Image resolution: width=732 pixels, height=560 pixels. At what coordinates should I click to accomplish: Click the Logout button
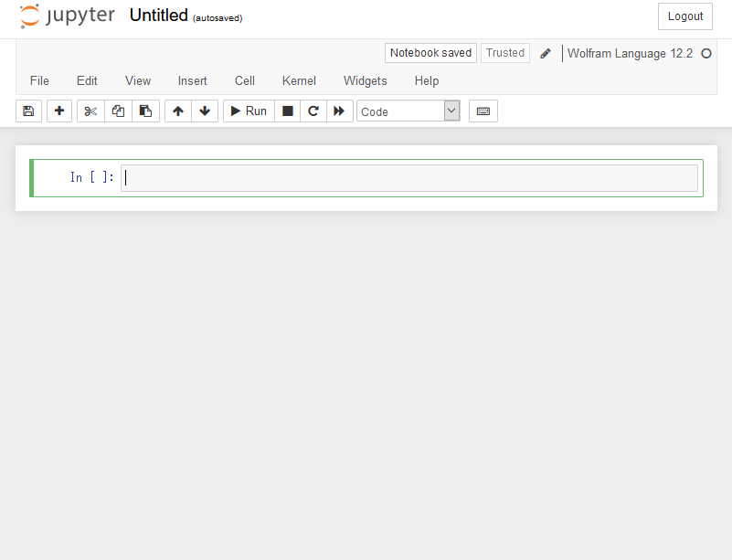coord(684,16)
